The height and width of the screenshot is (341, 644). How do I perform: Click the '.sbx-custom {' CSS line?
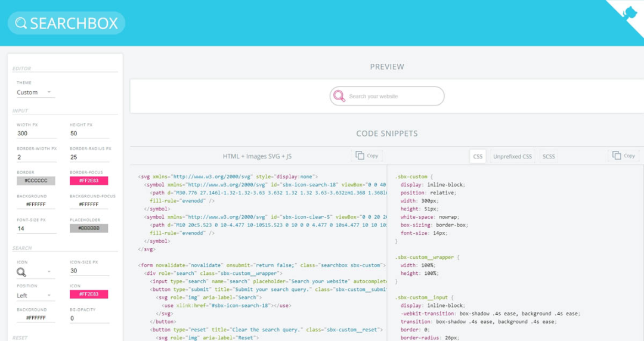pyautogui.click(x=414, y=176)
